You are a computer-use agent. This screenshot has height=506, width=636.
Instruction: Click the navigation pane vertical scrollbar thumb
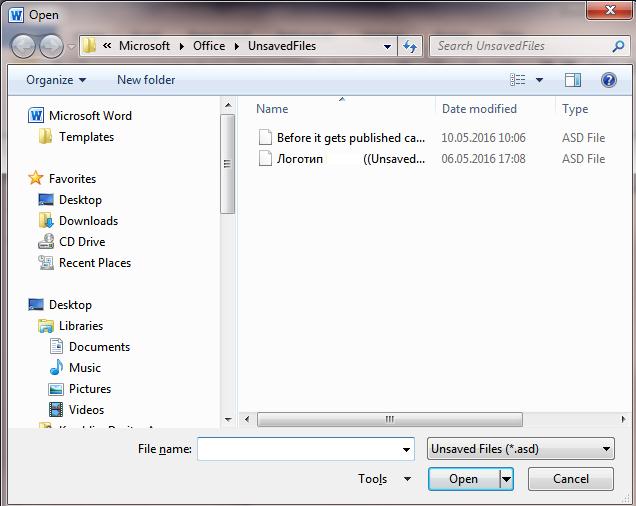228,164
